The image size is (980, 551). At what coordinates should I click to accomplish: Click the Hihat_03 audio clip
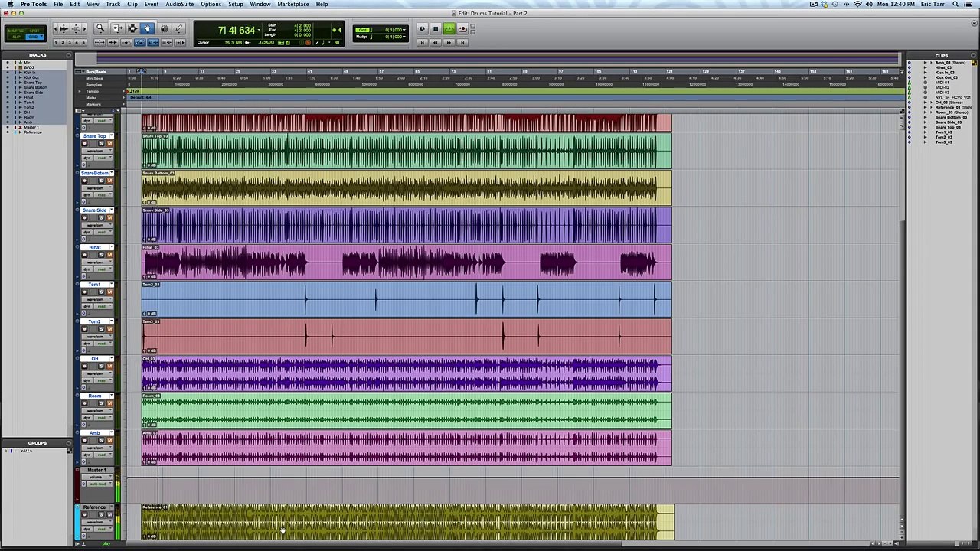tap(407, 262)
